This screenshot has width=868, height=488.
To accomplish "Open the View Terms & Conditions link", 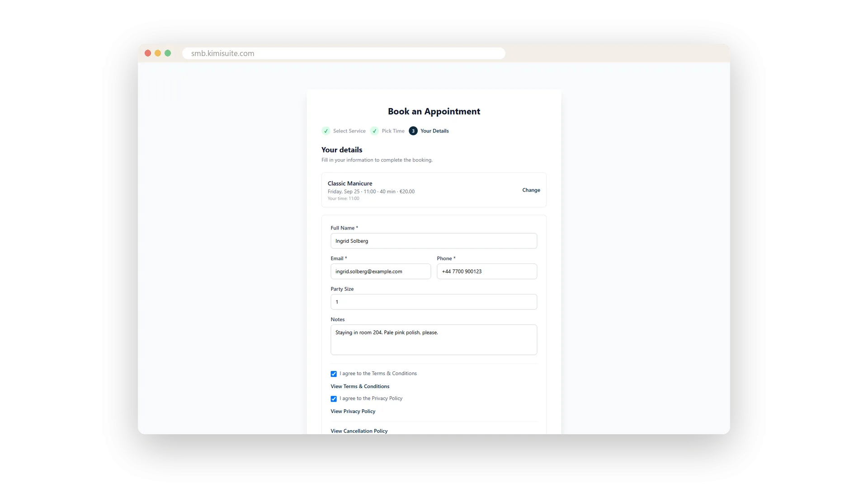I will point(360,386).
